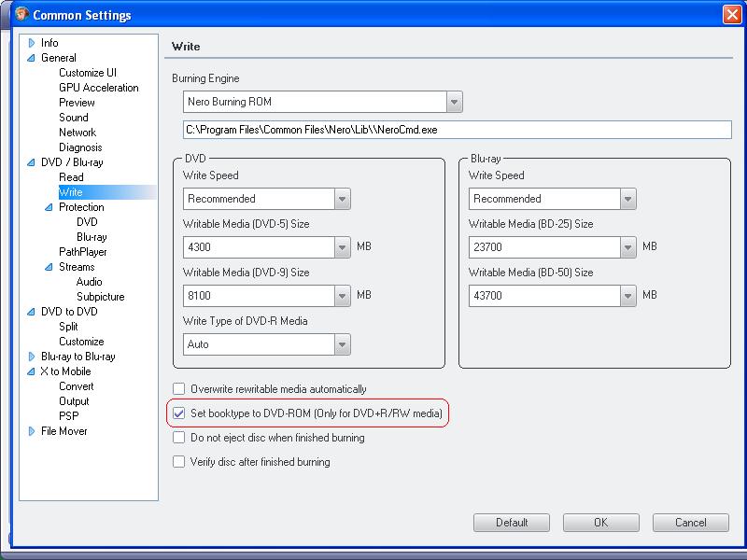Viewport: 747px width, 560px height.
Task: Enable Overwrite rewritable media automatically checkbox
Action: 178,388
